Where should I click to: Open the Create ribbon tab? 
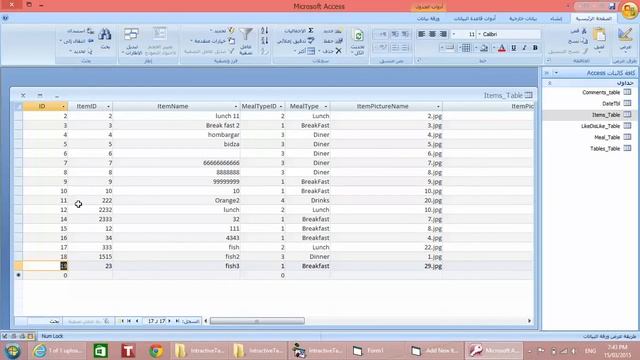(556, 19)
